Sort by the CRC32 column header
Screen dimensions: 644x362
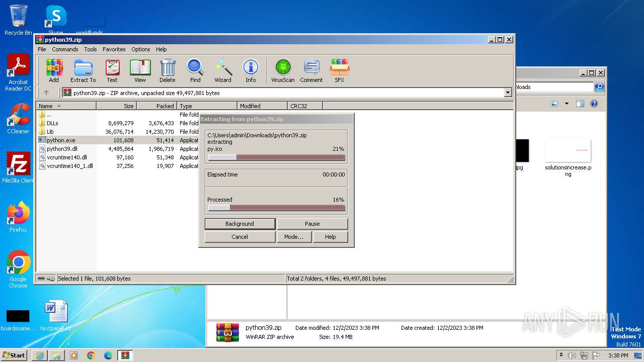click(305, 106)
